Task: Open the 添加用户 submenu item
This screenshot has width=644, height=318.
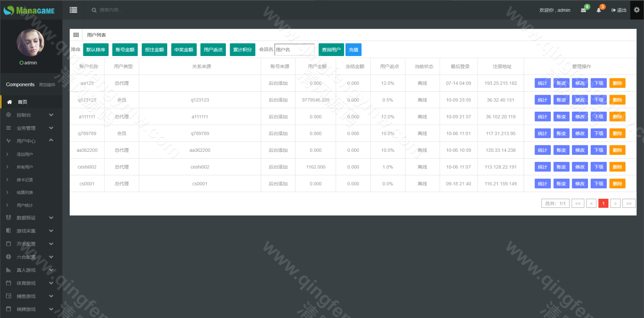Action: pyautogui.click(x=25, y=154)
